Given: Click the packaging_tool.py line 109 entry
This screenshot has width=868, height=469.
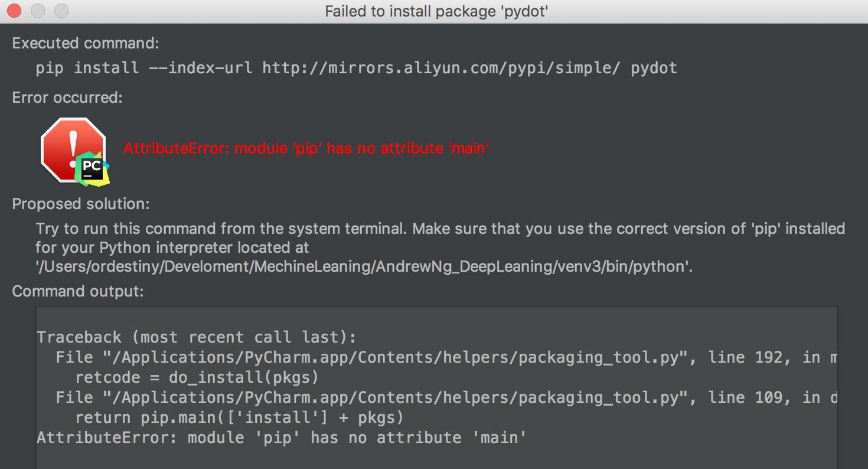Looking at the screenshot, I should 445,398.
